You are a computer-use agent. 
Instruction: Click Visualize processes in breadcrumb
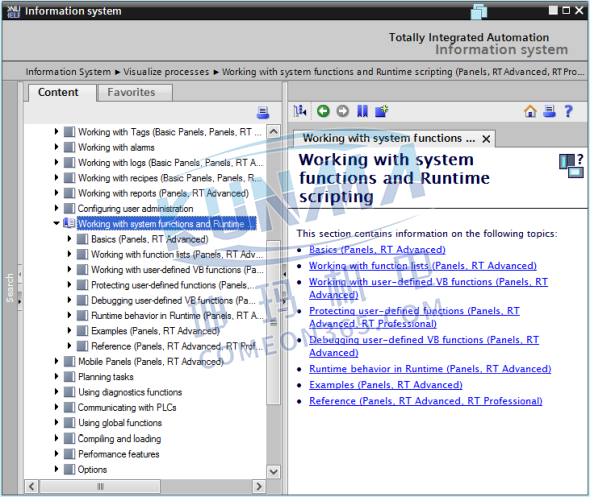[166, 71]
